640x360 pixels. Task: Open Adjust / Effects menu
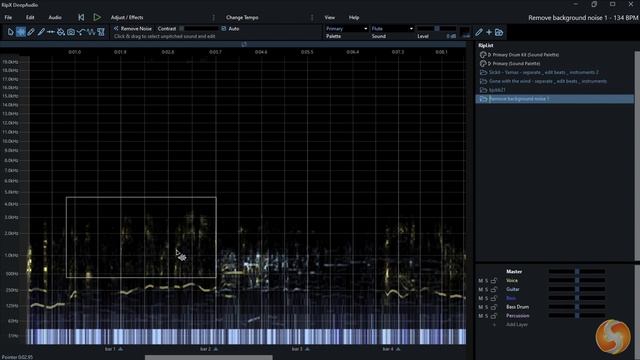click(x=127, y=18)
